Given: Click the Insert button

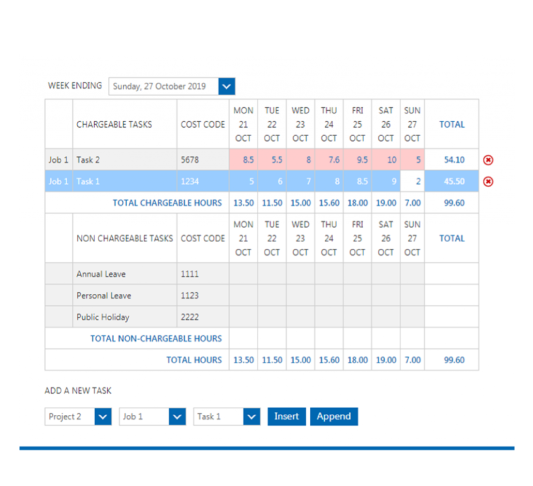Looking at the screenshot, I should (x=287, y=417).
